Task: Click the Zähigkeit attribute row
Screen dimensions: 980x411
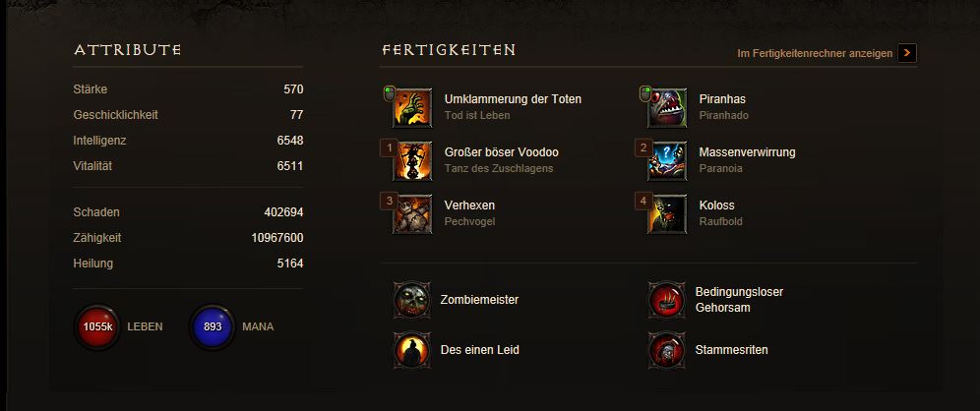Action: [188, 238]
